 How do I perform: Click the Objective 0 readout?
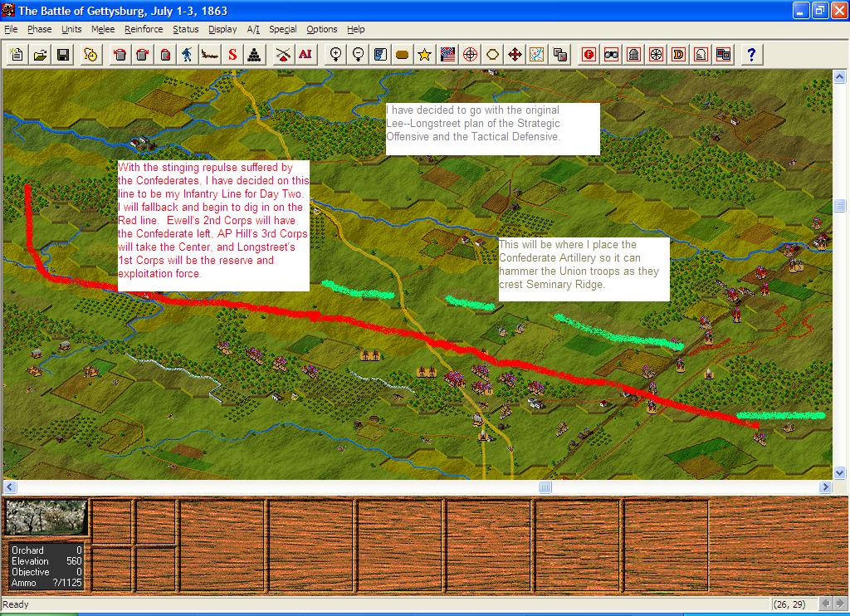click(x=46, y=572)
